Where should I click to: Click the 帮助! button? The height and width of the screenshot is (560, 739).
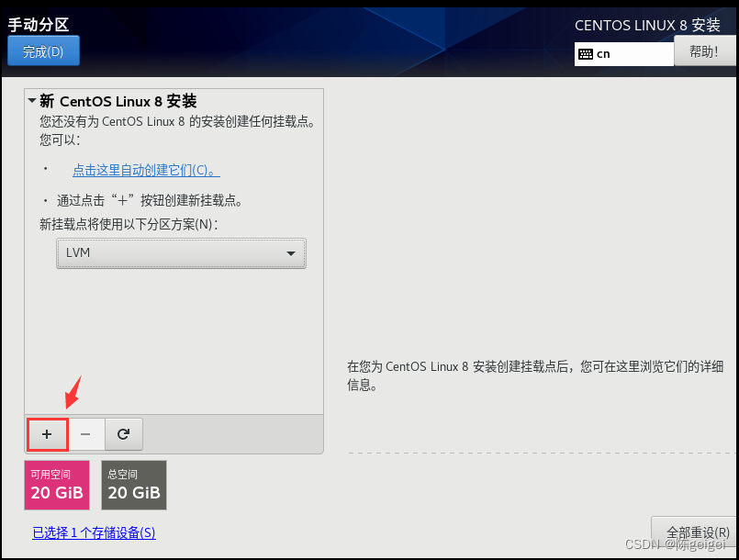coord(704,51)
